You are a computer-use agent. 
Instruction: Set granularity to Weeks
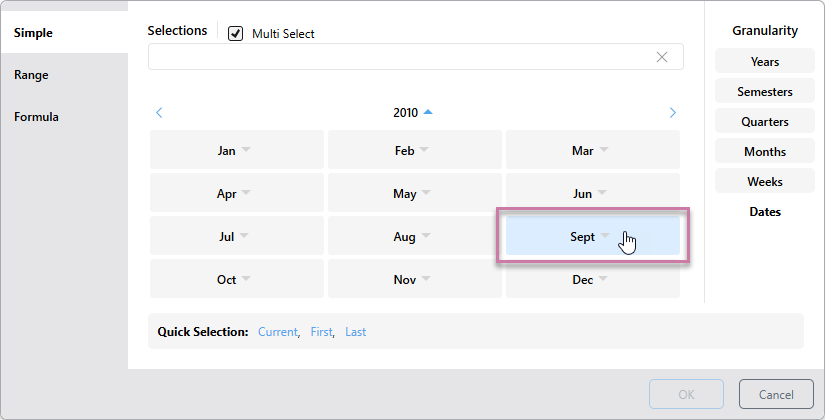tap(765, 182)
